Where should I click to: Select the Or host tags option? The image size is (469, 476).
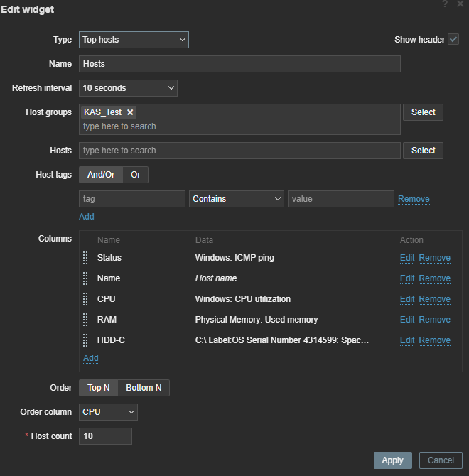click(x=135, y=175)
